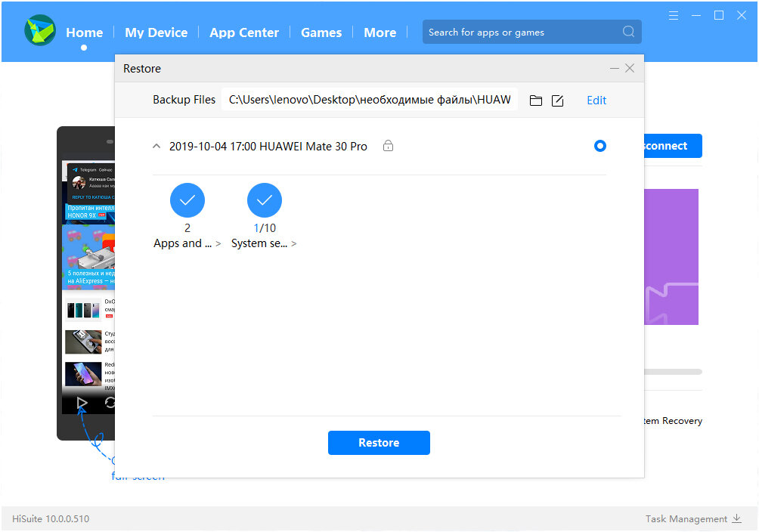Click the Task Management download arrow icon

[737, 518]
